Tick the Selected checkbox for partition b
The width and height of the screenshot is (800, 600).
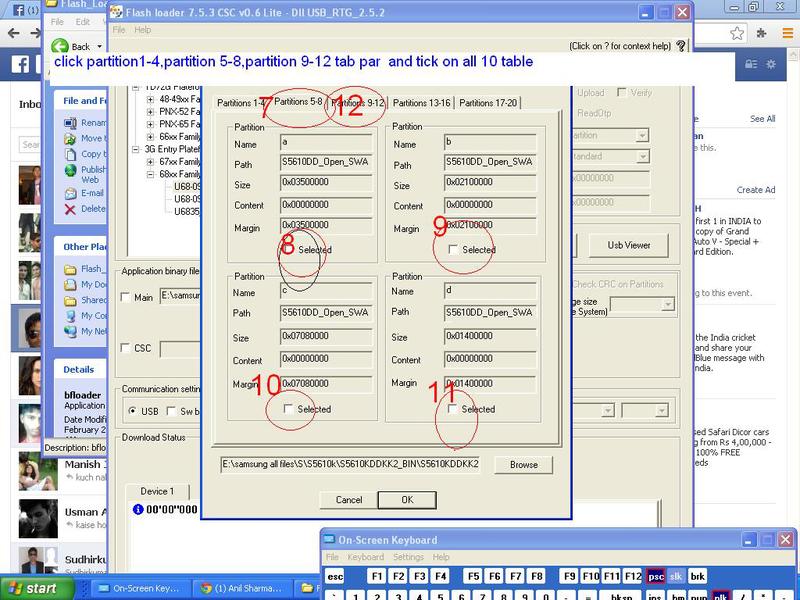pyautogui.click(x=454, y=250)
